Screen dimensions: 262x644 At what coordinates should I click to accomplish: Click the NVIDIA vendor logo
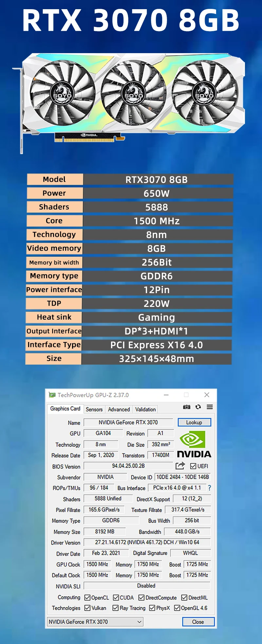click(194, 445)
